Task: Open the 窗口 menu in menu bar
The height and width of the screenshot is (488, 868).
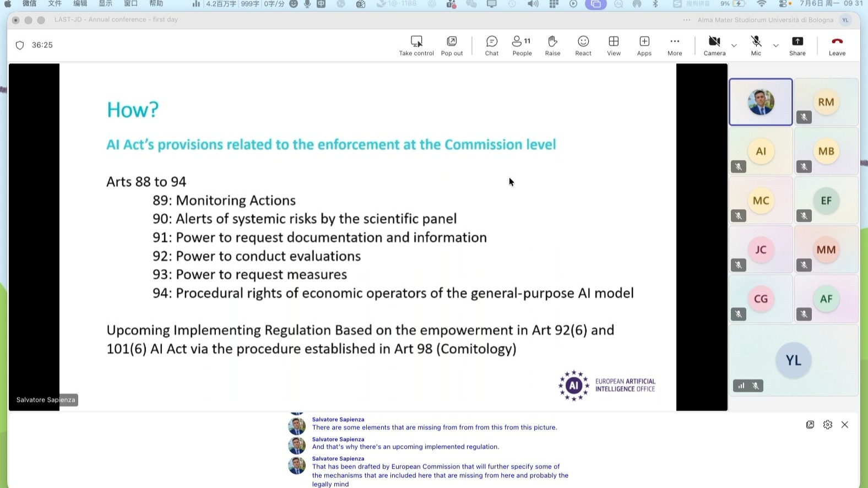Action: coord(131,4)
